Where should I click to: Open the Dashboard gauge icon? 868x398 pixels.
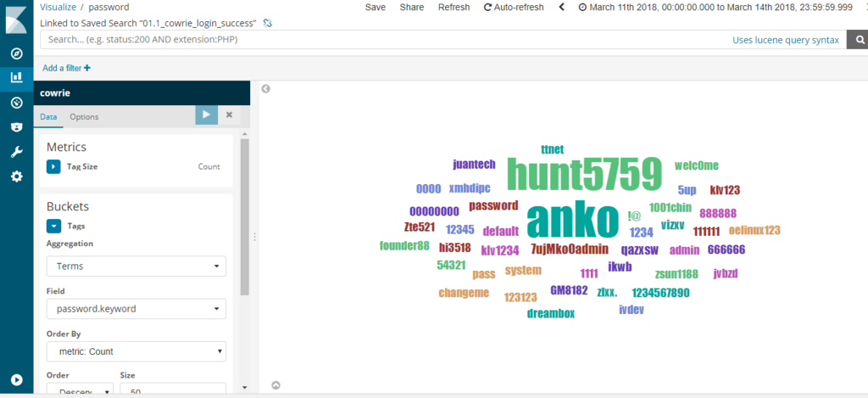point(17,103)
